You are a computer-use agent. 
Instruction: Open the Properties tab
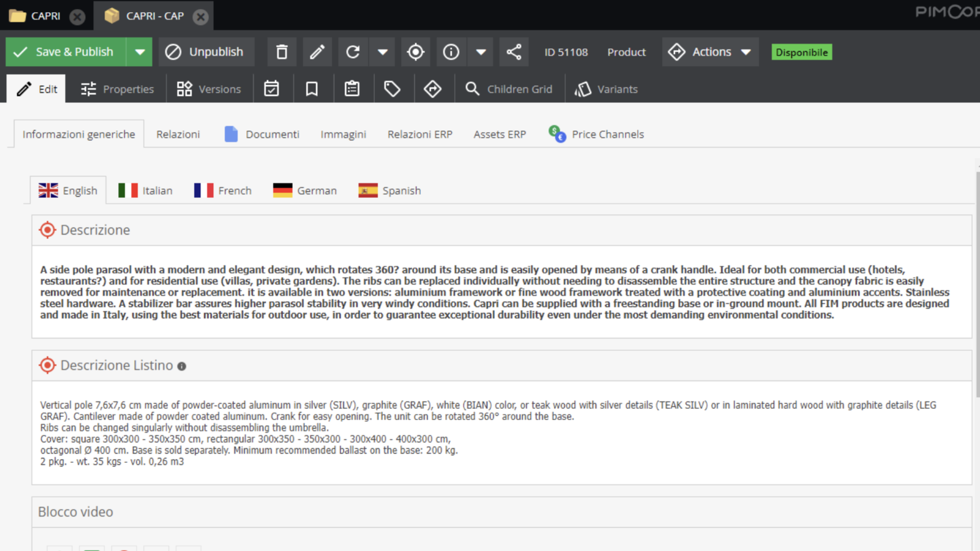coord(117,89)
